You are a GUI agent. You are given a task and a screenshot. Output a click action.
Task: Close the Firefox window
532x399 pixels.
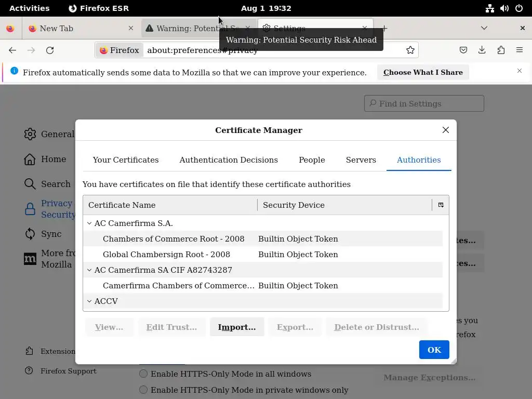tap(523, 28)
